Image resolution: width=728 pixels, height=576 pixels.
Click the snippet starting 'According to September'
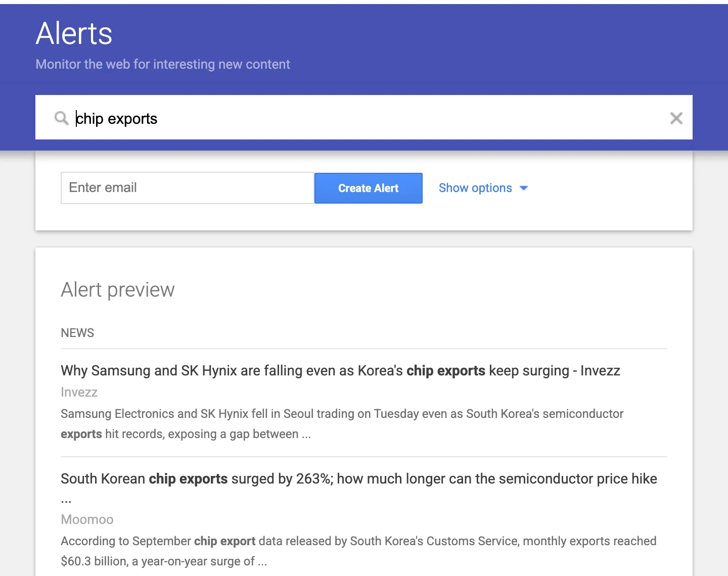[358, 551]
